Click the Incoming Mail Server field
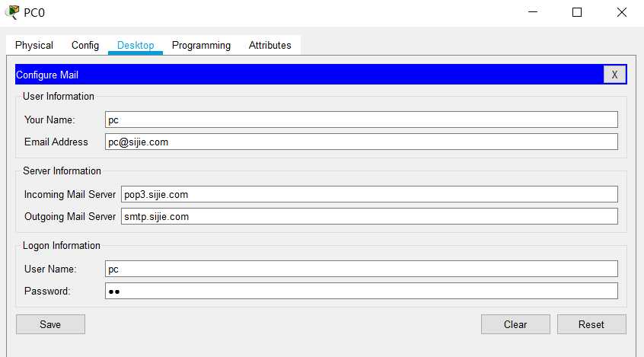Screen dimensions: 644x357 tap(369, 194)
